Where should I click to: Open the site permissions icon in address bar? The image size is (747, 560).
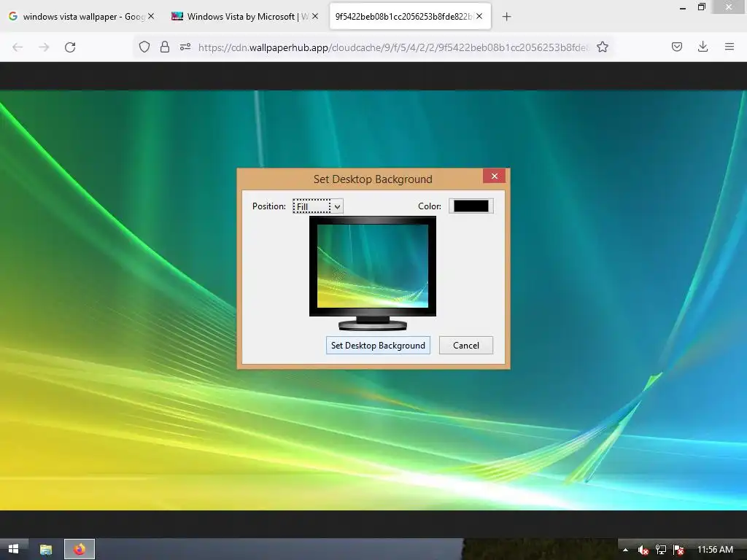coord(185,47)
